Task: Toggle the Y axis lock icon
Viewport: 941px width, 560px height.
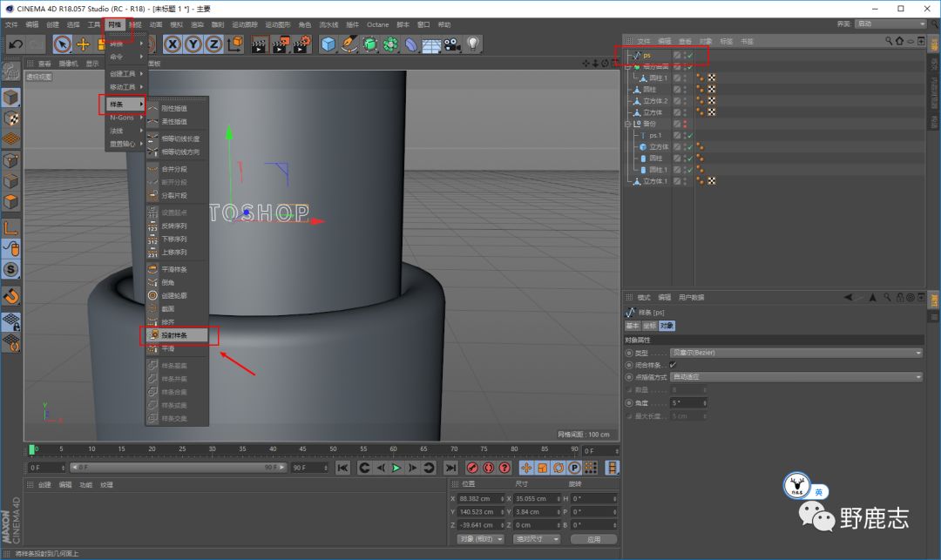Action: pyautogui.click(x=193, y=44)
